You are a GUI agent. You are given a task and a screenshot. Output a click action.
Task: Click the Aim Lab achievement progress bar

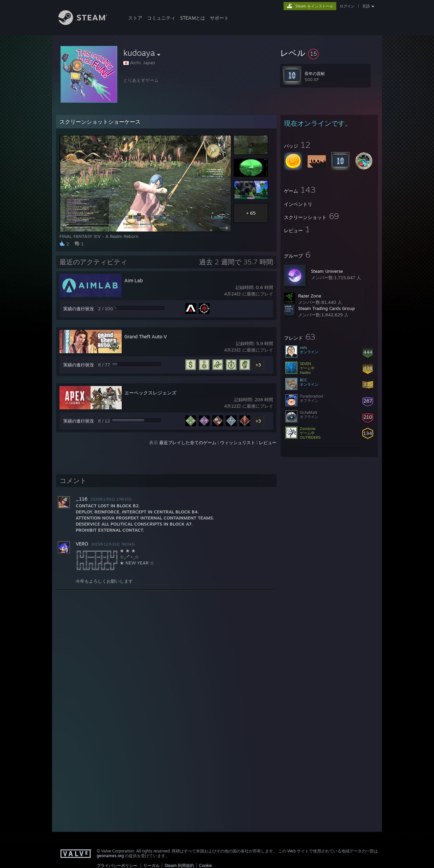(x=140, y=309)
